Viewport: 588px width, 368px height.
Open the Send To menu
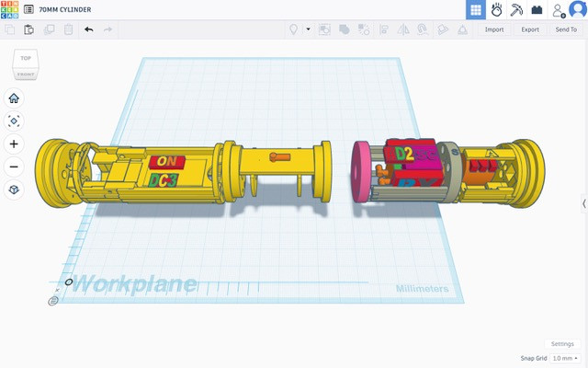[566, 29]
